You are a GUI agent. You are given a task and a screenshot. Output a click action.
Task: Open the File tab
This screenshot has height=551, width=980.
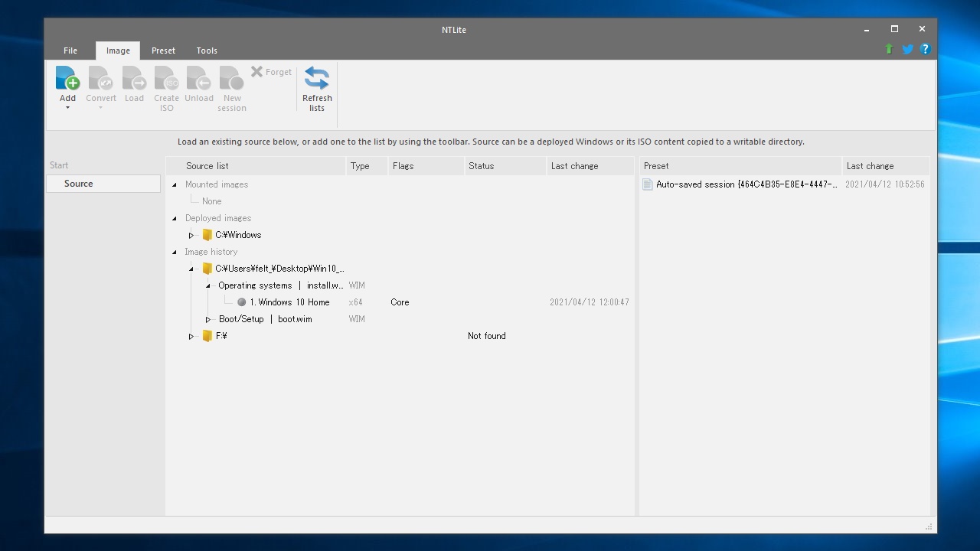(x=70, y=51)
